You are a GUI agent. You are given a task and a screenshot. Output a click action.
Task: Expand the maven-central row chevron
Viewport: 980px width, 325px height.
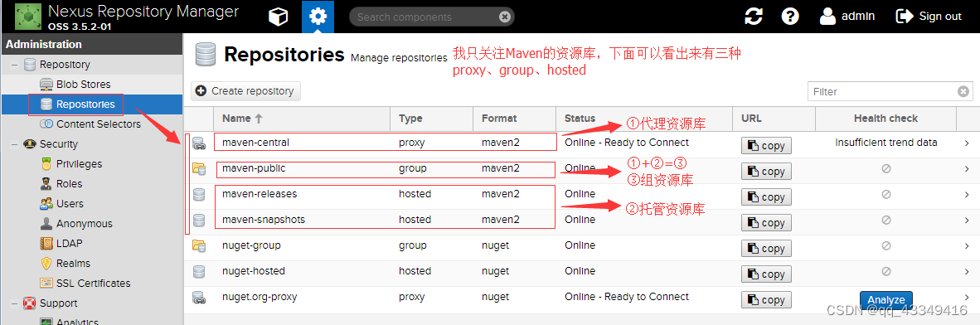point(967,143)
